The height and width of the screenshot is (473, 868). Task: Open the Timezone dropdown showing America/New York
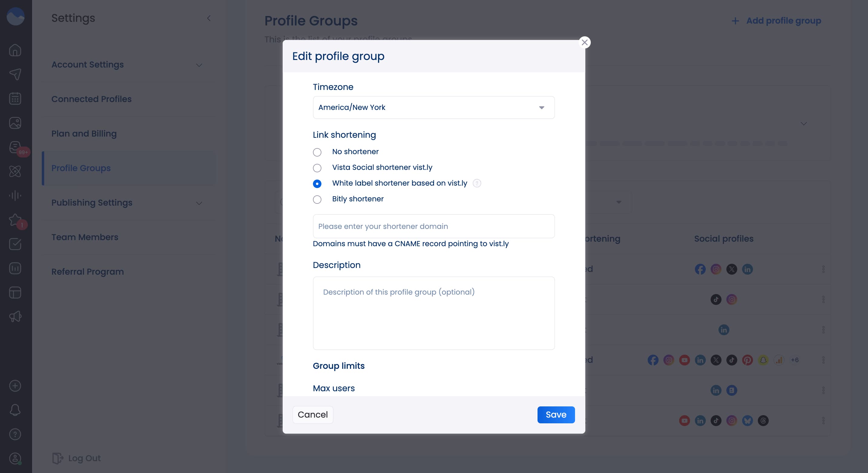pyautogui.click(x=434, y=107)
